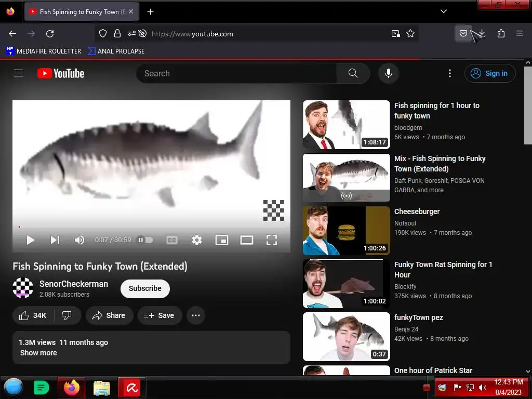List all tabs with the chevron
The height and width of the screenshot is (399, 532).
tap(444, 11)
